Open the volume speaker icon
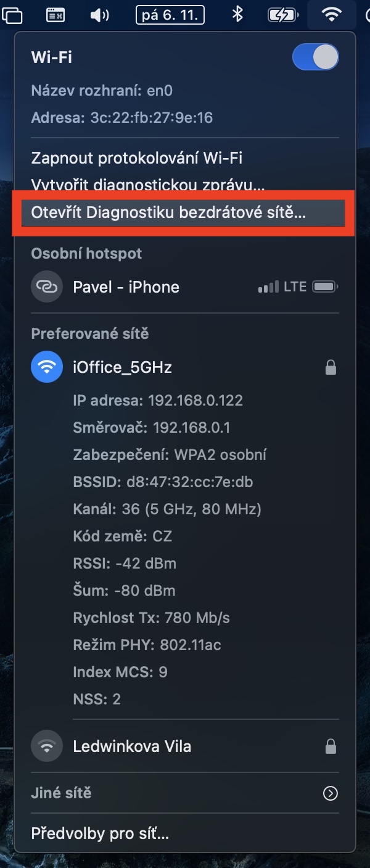The width and height of the screenshot is (370, 868). coord(99,15)
